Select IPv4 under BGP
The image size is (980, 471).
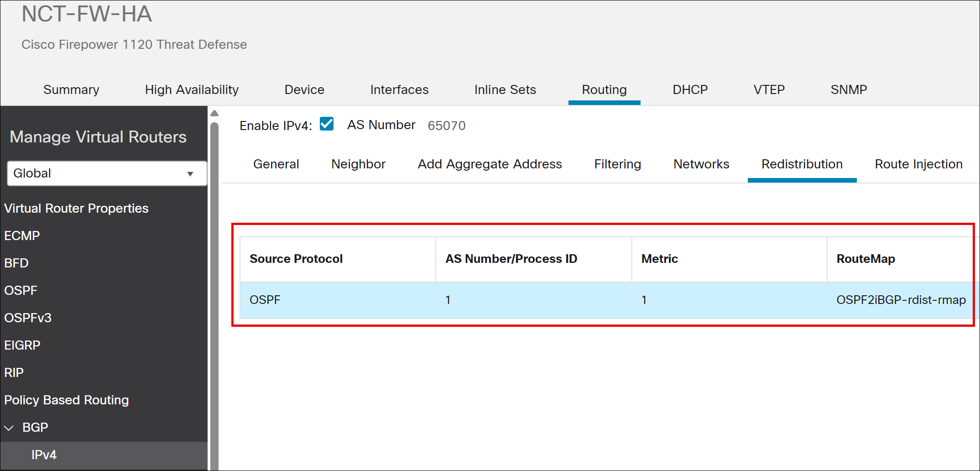pyautogui.click(x=44, y=455)
